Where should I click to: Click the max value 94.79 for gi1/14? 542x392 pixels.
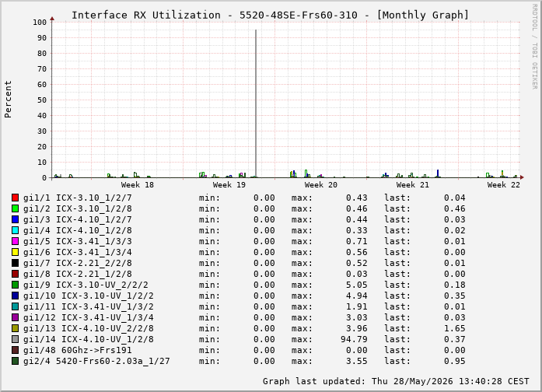(x=354, y=339)
